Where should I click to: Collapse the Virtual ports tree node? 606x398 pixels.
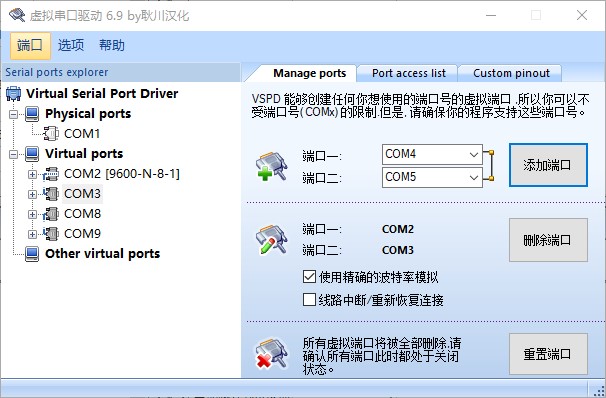[x=14, y=155]
